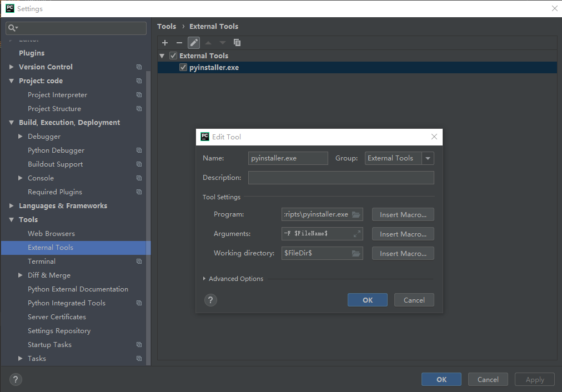Click project-level icon beside Terminal

click(x=139, y=261)
